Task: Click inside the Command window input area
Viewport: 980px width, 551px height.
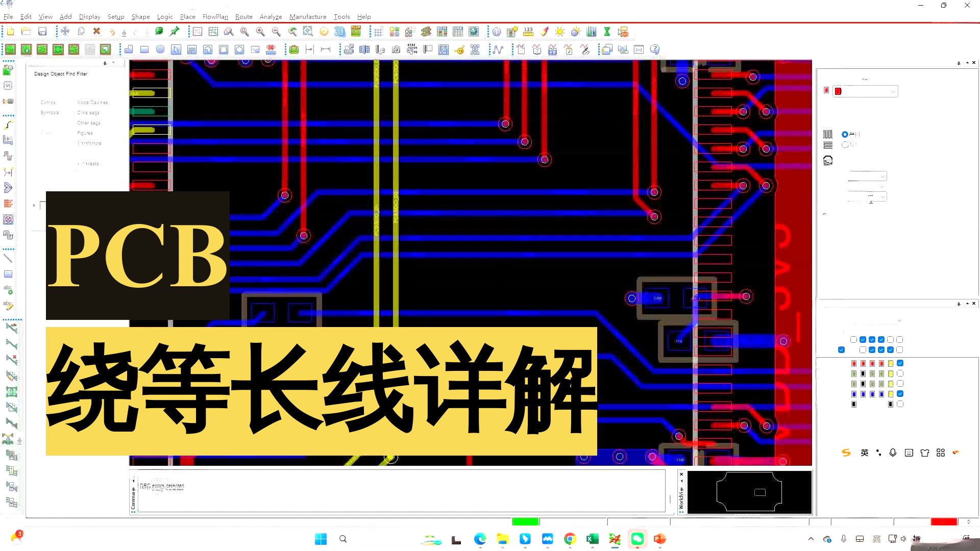Action: [x=402, y=491]
